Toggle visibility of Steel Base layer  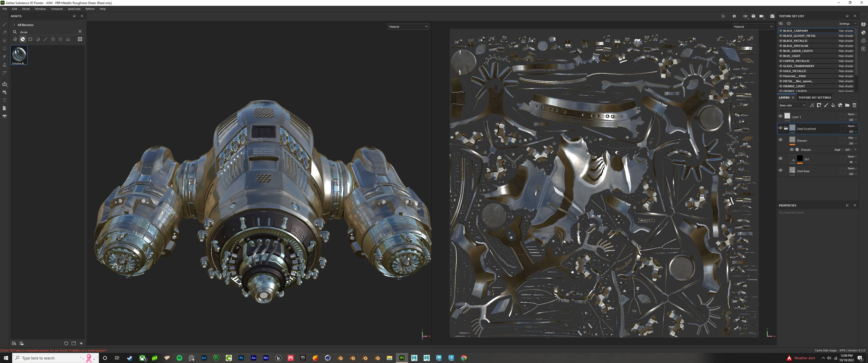coord(780,170)
